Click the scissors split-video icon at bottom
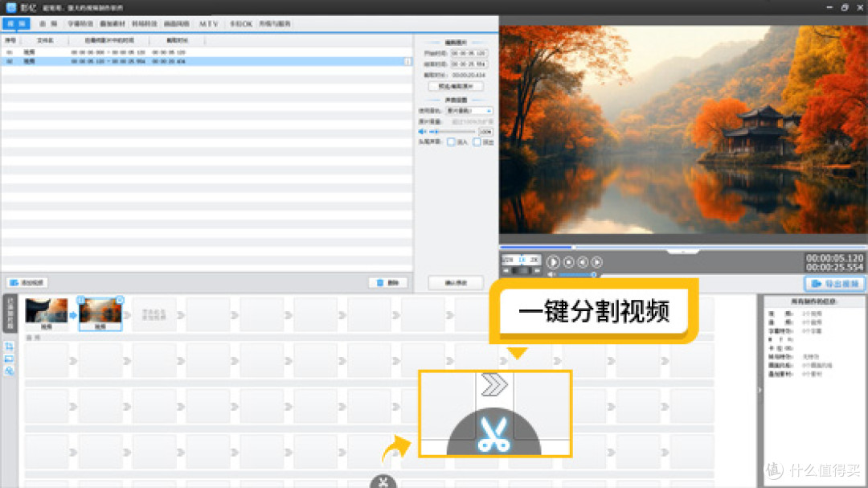Viewport: 868px width, 488px height. click(383, 482)
